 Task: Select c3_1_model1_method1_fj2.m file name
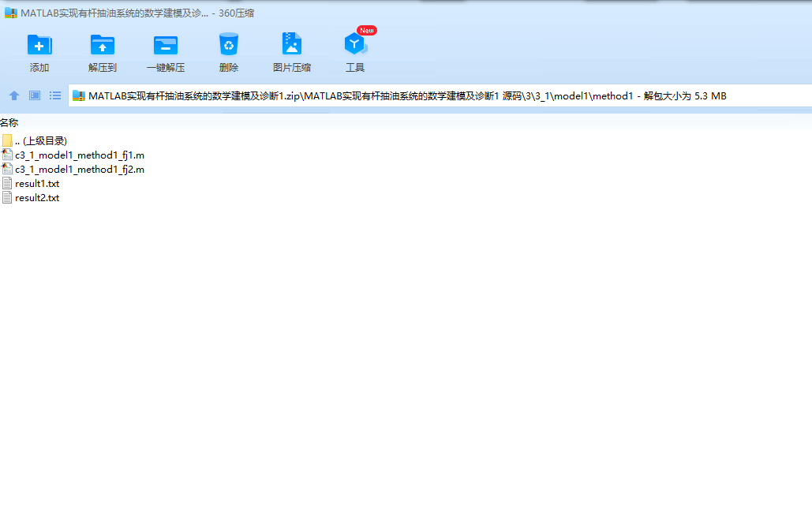tap(80, 170)
